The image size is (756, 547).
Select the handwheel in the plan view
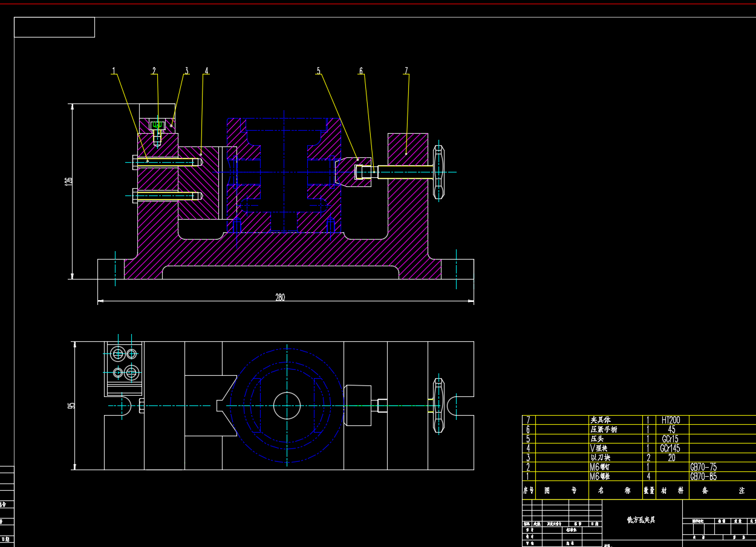[x=438, y=405]
